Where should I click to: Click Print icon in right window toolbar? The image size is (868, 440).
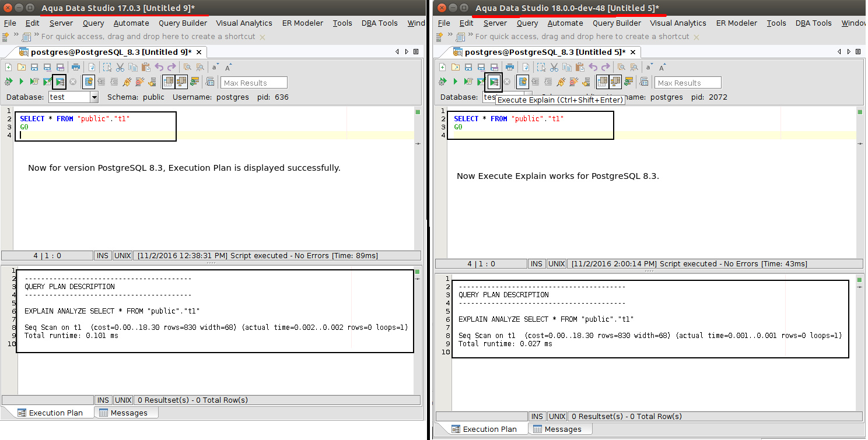510,67
